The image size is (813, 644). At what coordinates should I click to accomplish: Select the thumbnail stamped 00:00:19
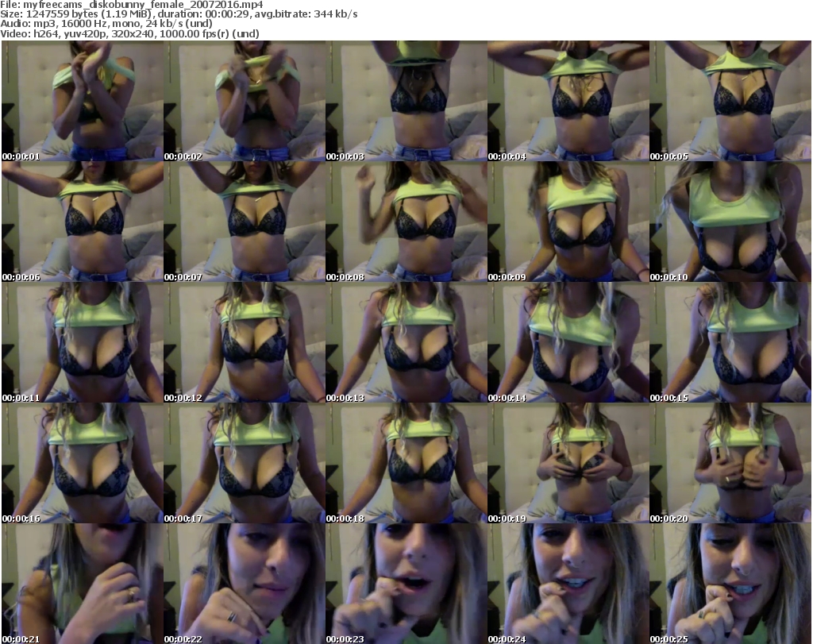(x=568, y=463)
